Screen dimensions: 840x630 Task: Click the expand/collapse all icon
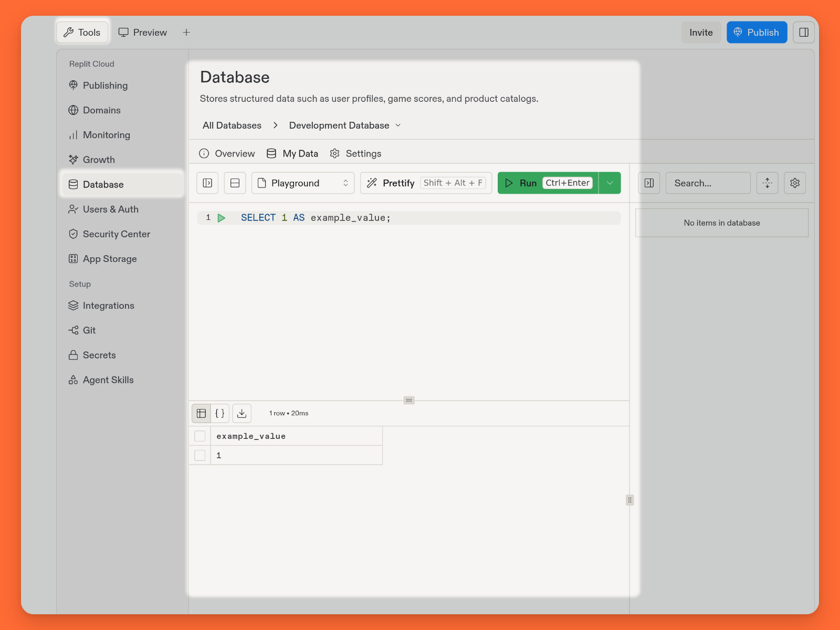[x=767, y=183]
